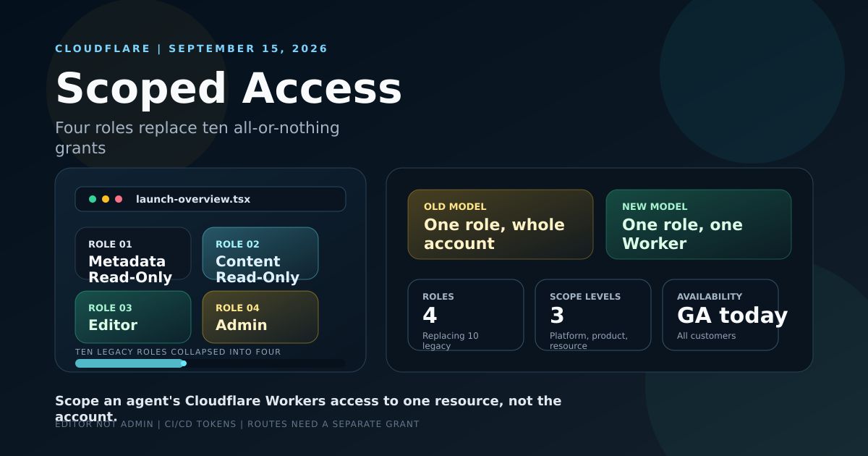Image resolution: width=868 pixels, height=456 pixels.
Task: Click the 'Scope an agent's Cloudflare Workers' sentence
Action: tap(308, 408)
